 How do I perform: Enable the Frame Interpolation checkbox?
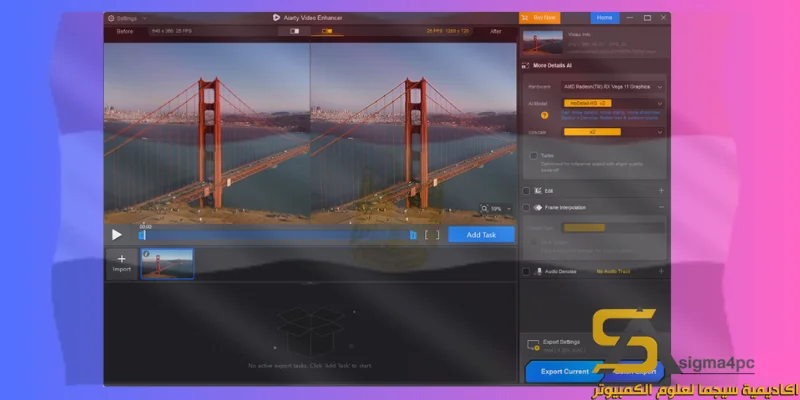(x=526, y=208)
